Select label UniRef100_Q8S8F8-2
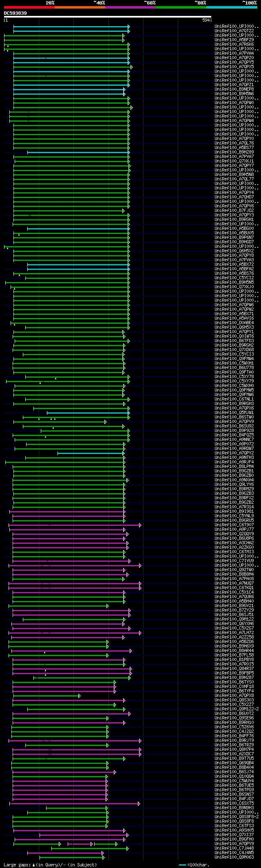 pos(237,817)
